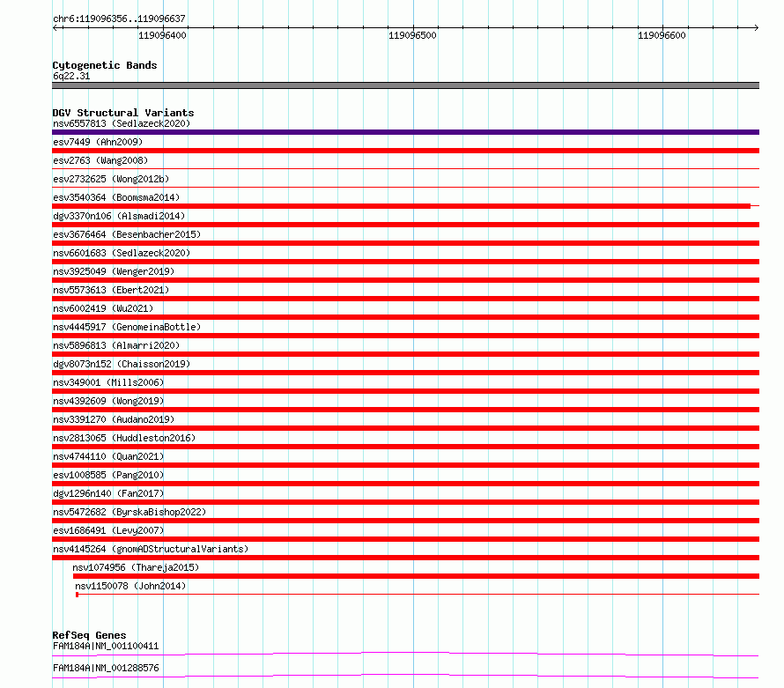Open the DGV Structural Variants track title

(123, 113)
